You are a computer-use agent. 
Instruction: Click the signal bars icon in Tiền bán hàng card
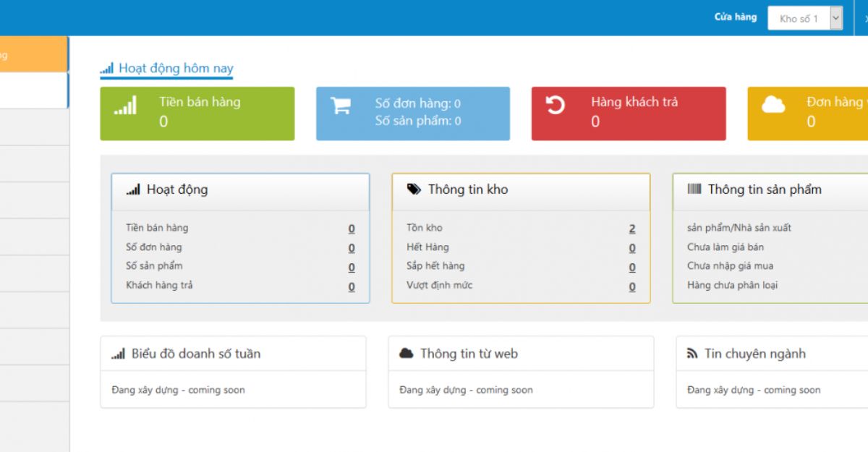(125, 106)
